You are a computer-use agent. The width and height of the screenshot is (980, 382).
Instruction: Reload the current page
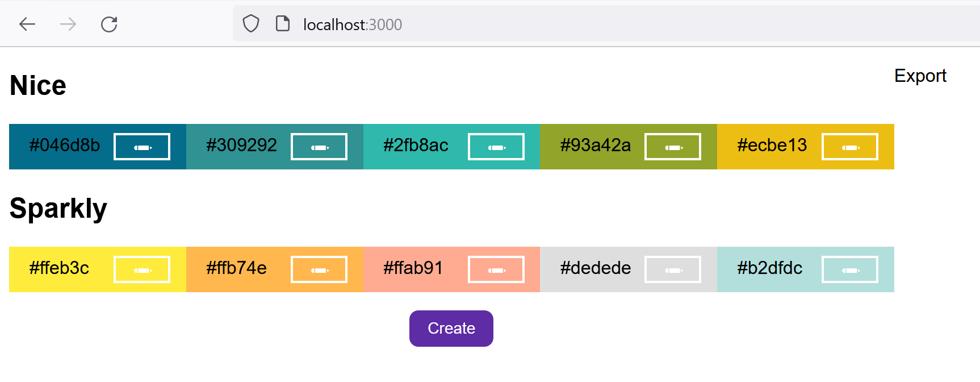109,24
